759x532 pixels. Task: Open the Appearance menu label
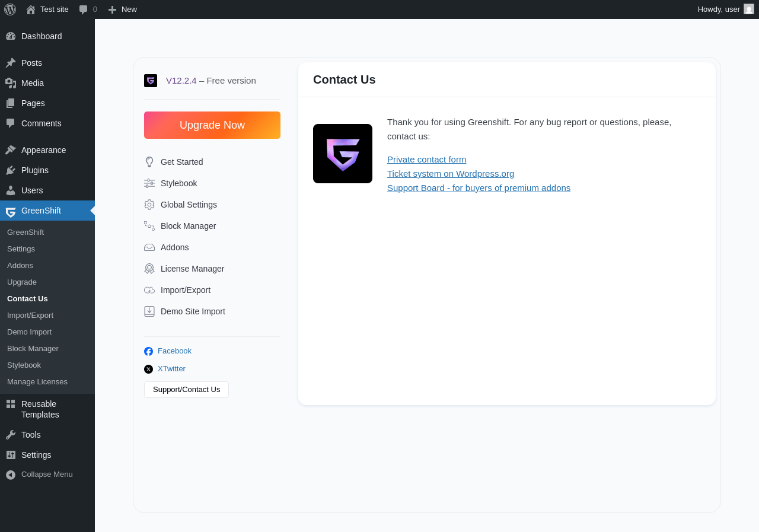(43, 150)
